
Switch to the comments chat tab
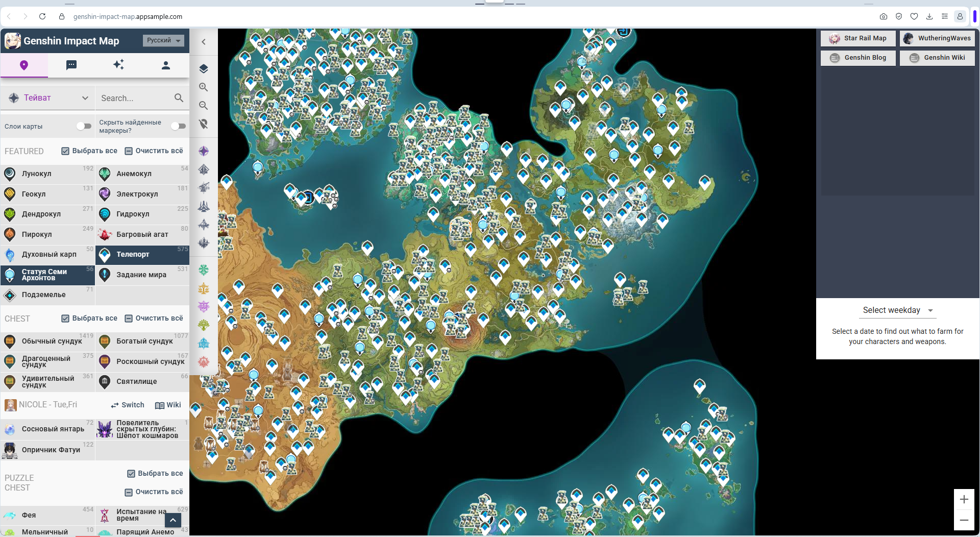click(71, 65)
